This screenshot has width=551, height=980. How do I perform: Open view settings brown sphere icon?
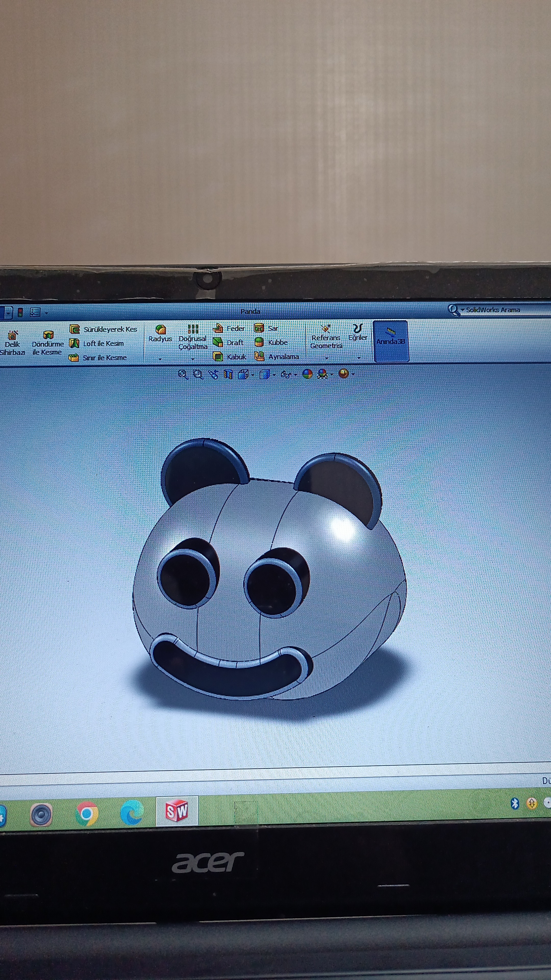(344, 374)
